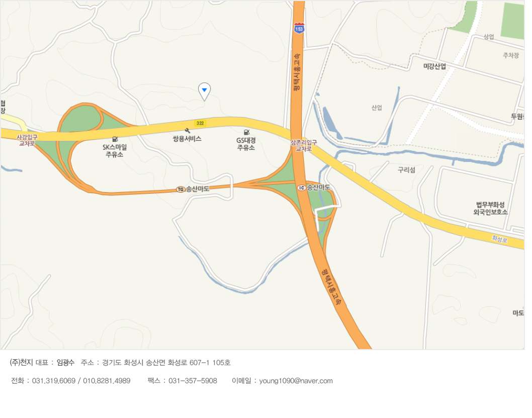Screen dimensions: 532x418
Task: Click the 화성로 road name label
Action: click(500, 239)
